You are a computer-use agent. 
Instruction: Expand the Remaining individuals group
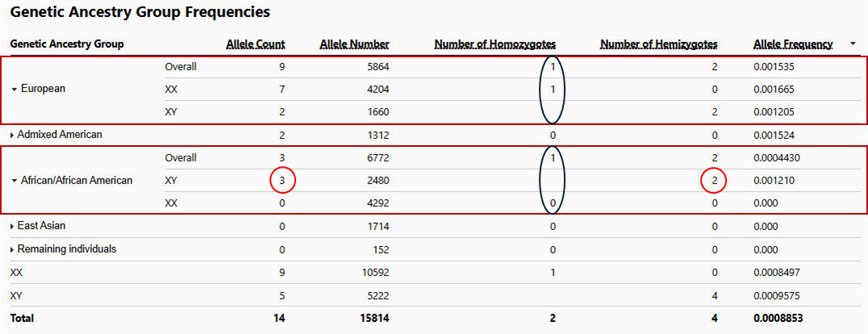(13, 250)
